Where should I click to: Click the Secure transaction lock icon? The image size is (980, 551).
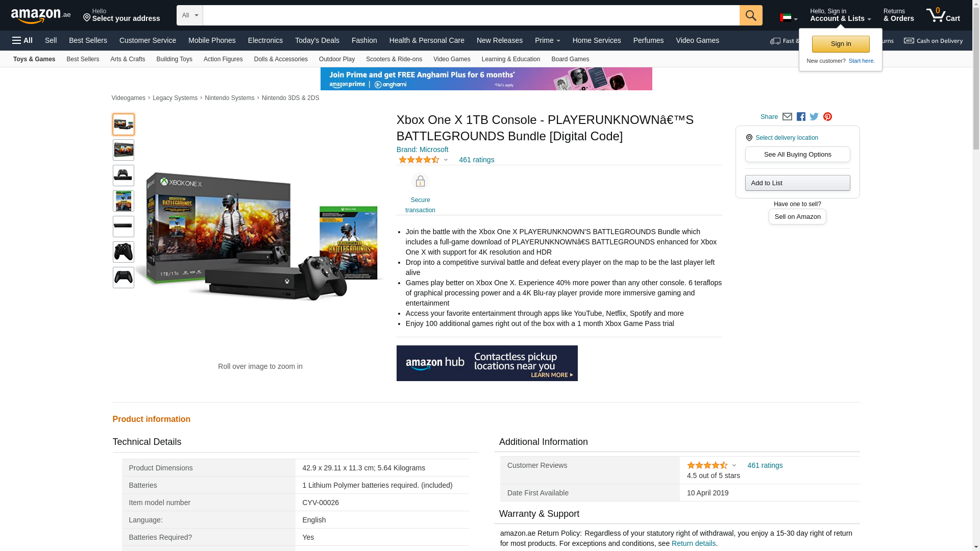(x=420, y=182)
